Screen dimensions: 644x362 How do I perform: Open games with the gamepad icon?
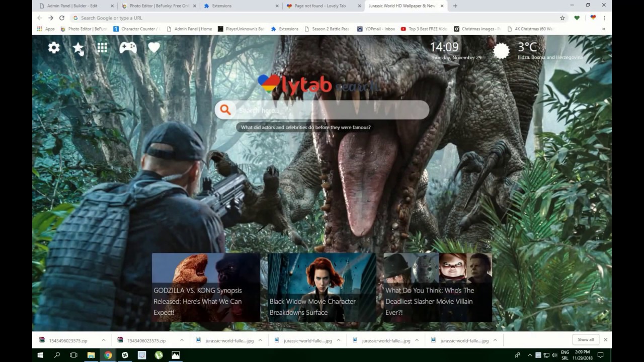coord(128,48)
